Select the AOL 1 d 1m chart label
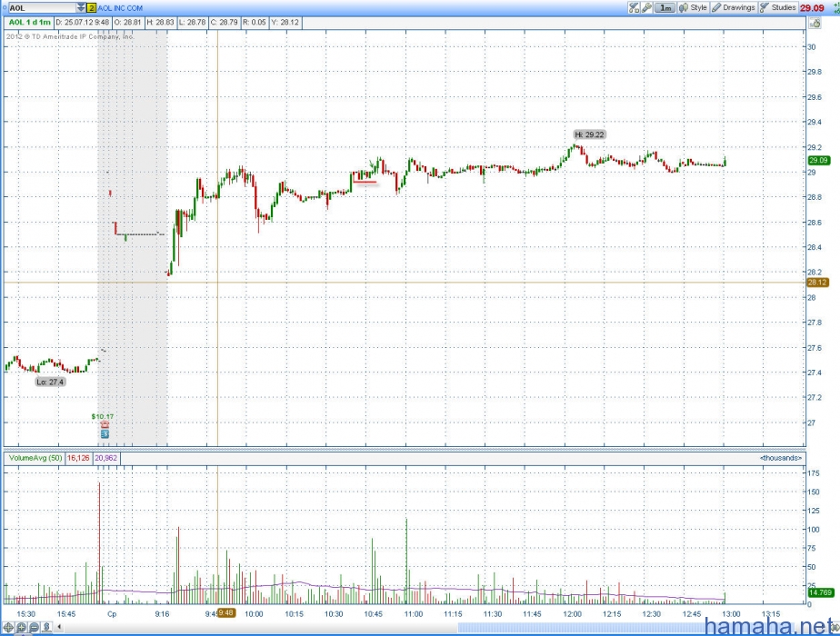840x636 pixels. coord(29,20)
